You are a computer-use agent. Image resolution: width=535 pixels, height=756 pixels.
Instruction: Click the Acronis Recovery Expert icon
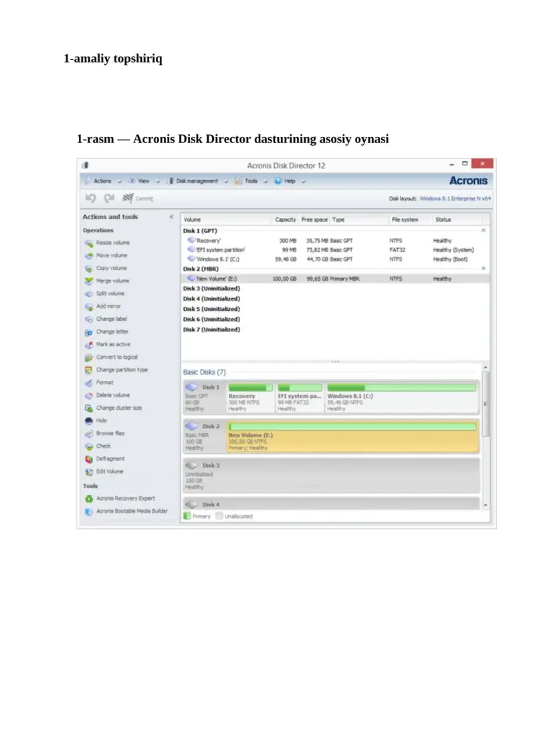(x=89, y=499)
